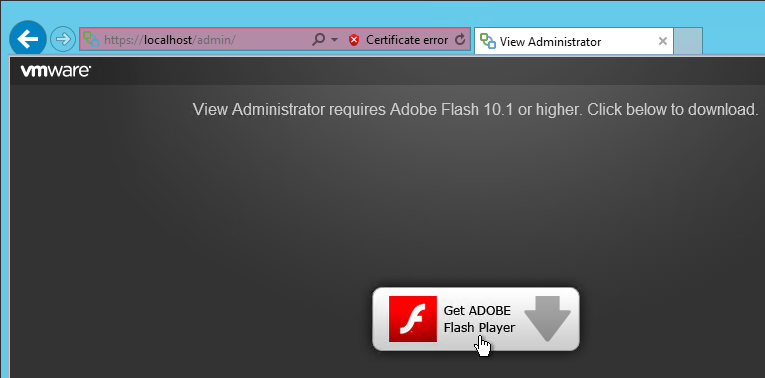Click the gray download arrow icon
The width and height of the screenshot is (765, 378).
click(x=547, y=319)
